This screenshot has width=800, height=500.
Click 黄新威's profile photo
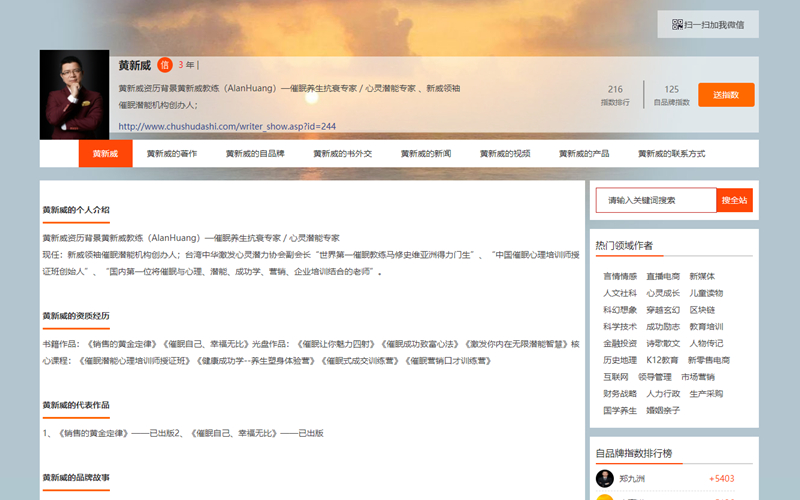pos(75,95)
